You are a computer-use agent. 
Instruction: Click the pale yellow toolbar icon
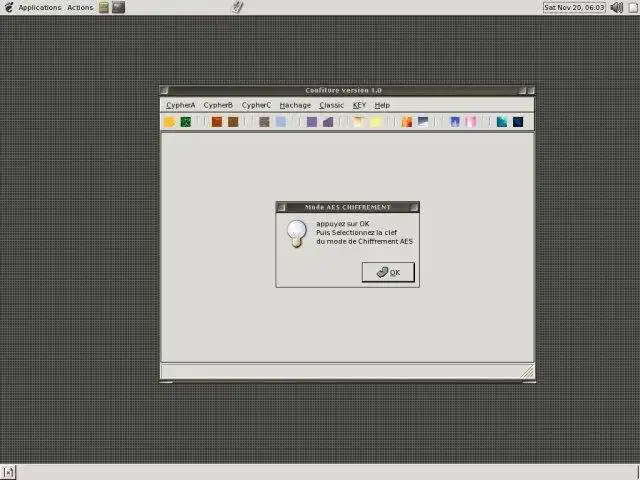click(376, 122)
